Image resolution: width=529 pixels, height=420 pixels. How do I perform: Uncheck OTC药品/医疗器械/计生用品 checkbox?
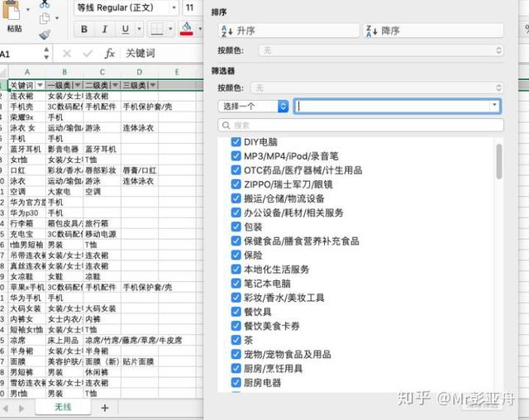click(x=236, y=170)
